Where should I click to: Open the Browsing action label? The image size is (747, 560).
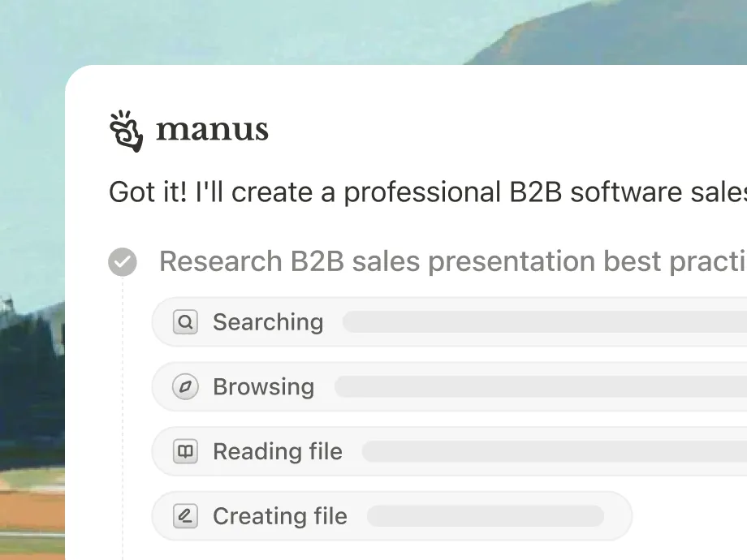263,387
